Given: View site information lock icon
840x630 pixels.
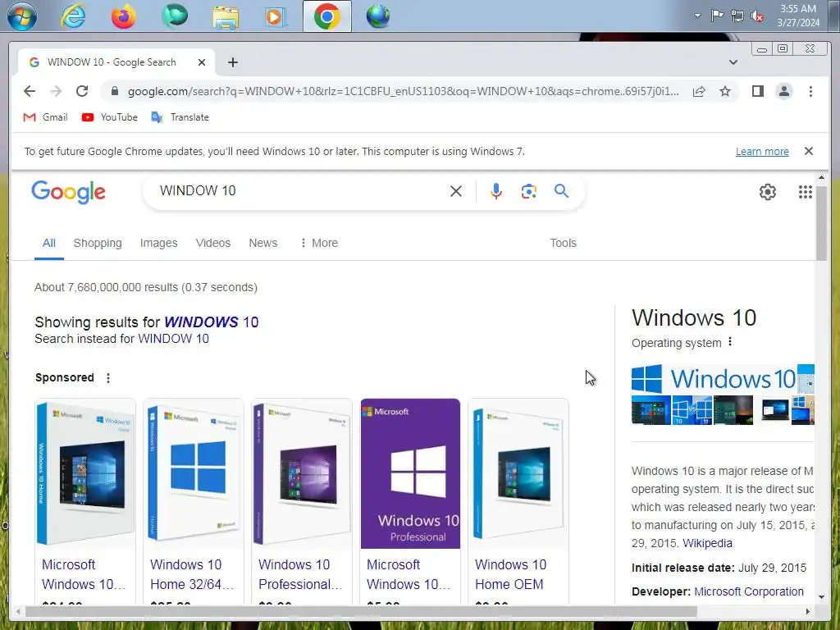Looking at the screenshot, I should [114, 91].
